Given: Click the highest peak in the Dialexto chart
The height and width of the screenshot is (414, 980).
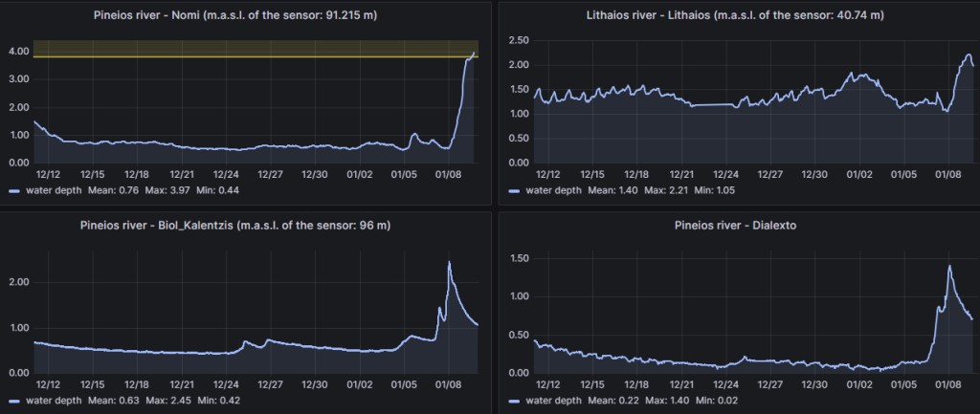Looking at the screenshot, I should point(949,266).
